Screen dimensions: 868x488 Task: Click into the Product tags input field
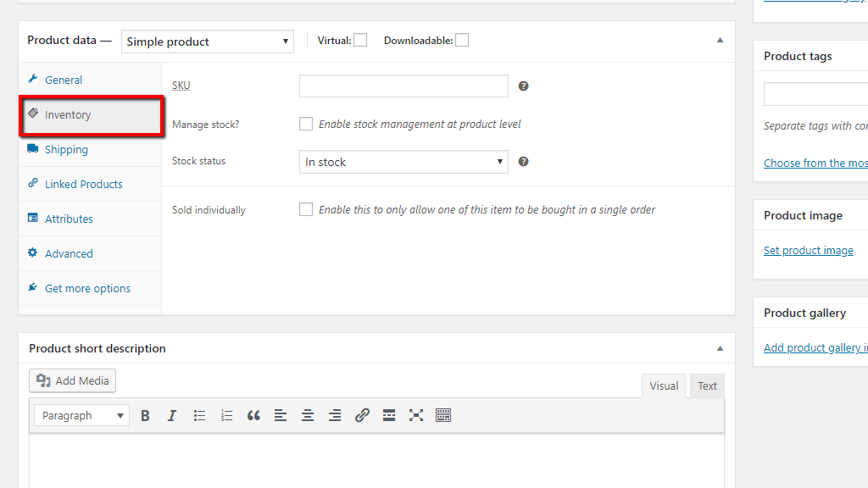816,94
